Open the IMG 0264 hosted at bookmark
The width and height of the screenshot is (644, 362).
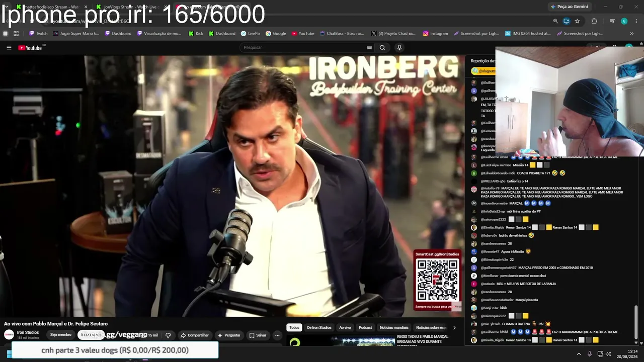pos(528,34)
